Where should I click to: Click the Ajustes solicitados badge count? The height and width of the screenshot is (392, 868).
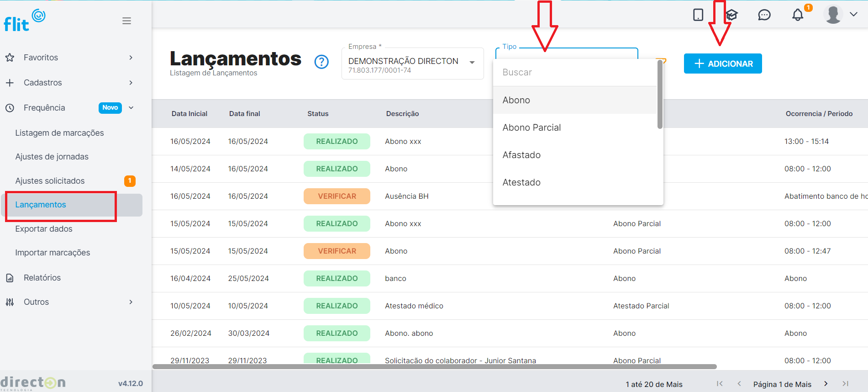click(x=130, y=181)
